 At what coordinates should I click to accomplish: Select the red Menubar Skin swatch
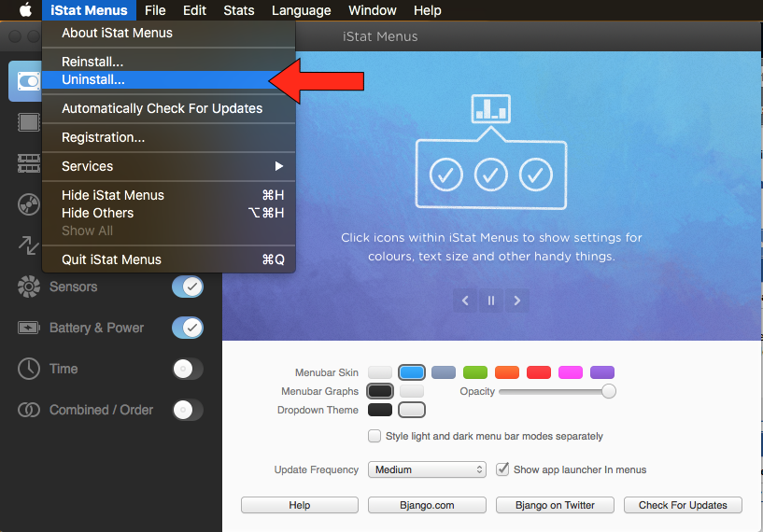point(539,372)
